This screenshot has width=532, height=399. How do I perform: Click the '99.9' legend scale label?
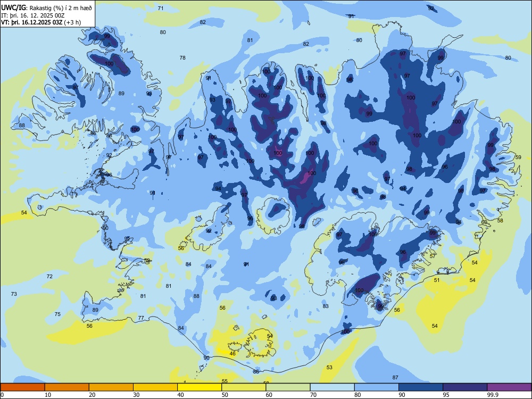click(492, 395)
